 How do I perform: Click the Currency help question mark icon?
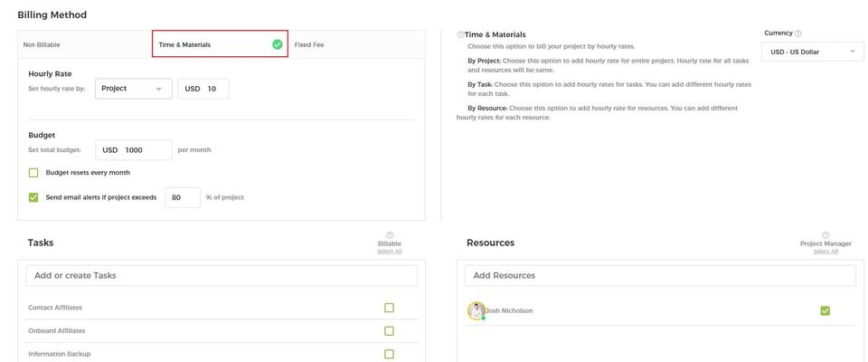pos(797,33)
